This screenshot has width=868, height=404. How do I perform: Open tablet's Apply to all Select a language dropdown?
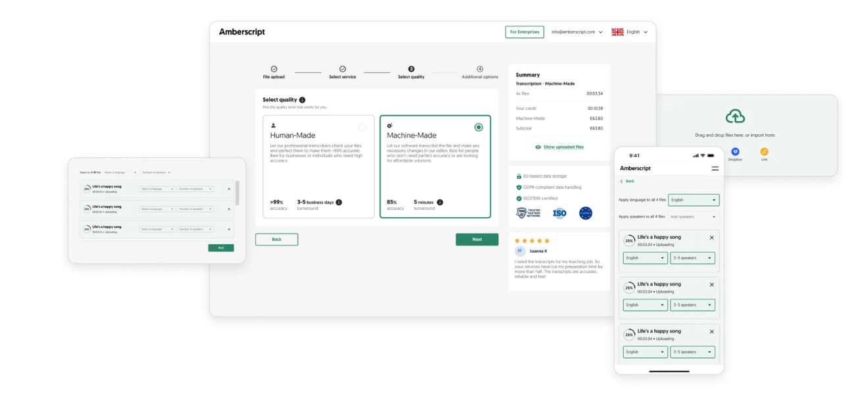(120, 172)
